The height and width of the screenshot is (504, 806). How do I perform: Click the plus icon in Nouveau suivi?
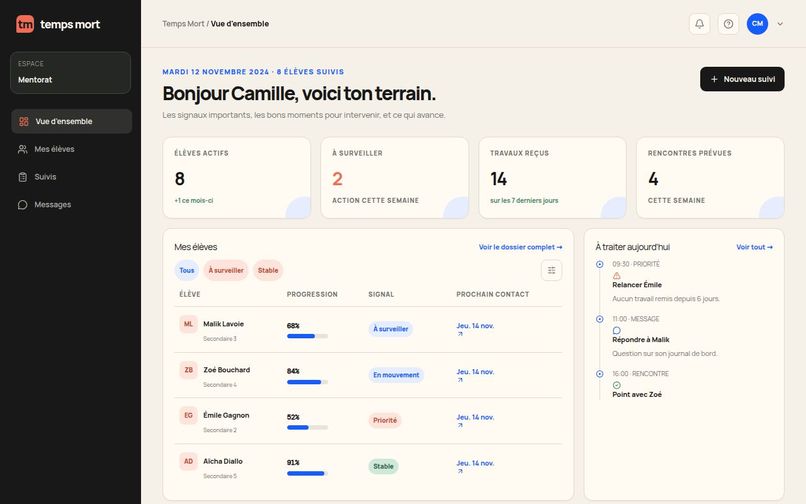[x=714, y=79]
